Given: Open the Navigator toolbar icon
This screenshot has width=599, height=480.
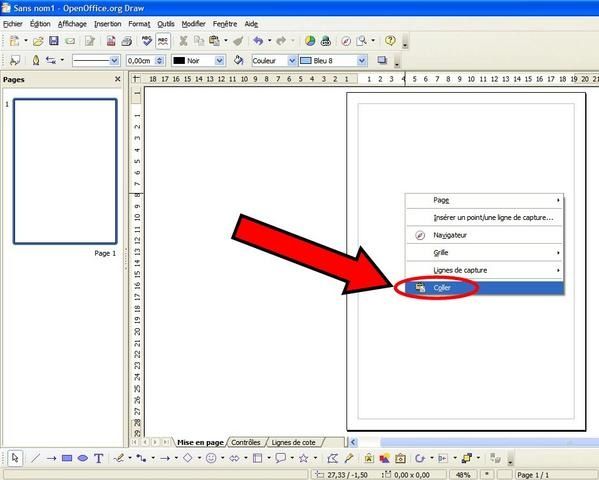Looking at the screenshot, I should (346, 41).
